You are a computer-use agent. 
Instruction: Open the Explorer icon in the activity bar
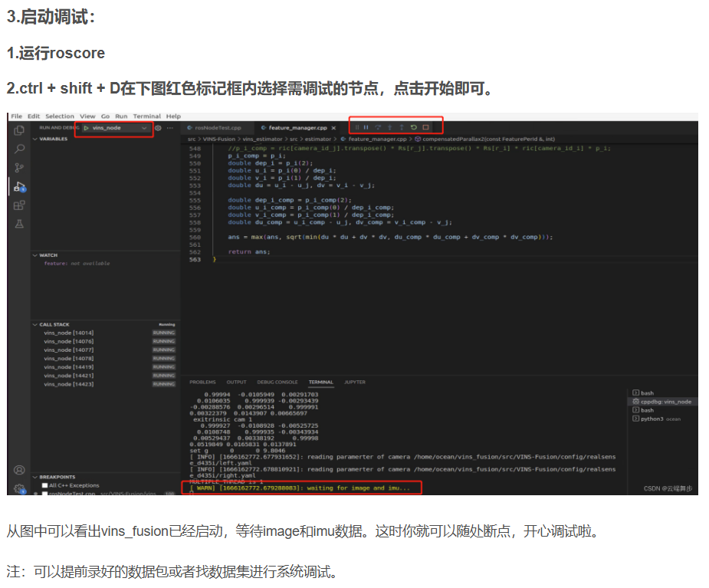click(x=18, y=129)
